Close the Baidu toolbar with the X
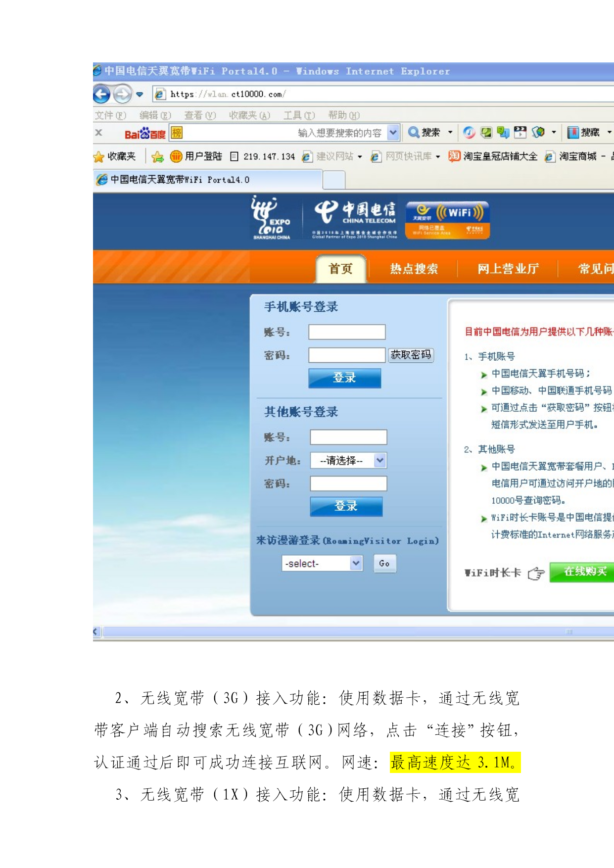Image resolution: width=614 pixels, height=868 pixels. pyautogui.click(x=98, y=133)
